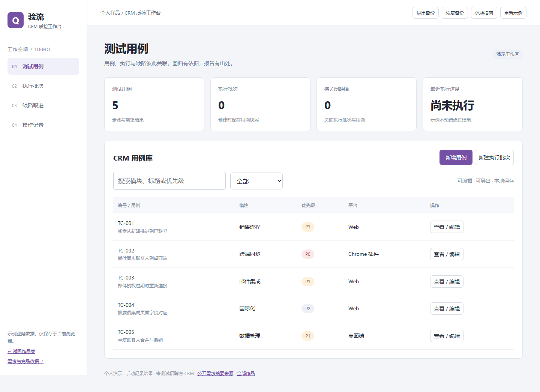The height and width of the screenshot is (392, 540).
Task: Click the P0 priority badge for TC-002
Action: pyautogui.click(x=308, y=254)
